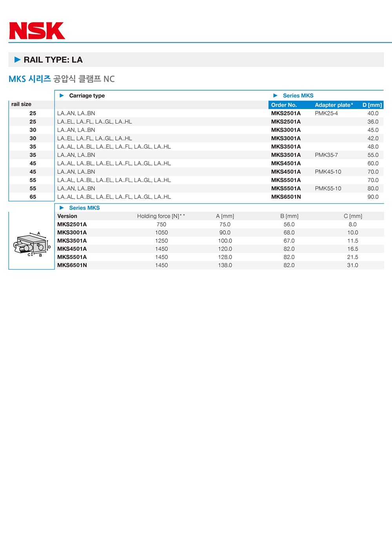Viewport: 392px width, 555px height.
Task: Click the B value "56.0"
Action: click(289, 224)
